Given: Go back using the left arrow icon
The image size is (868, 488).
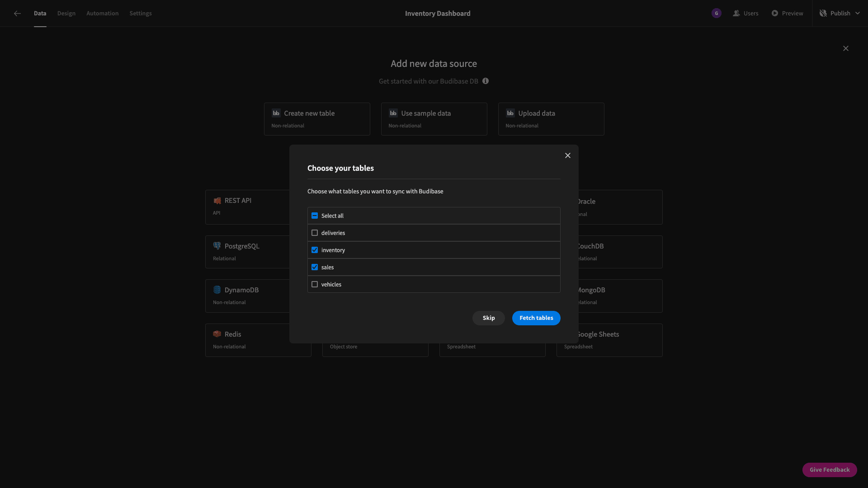Looking at the screenshot, I should click(x=17, y=14).
